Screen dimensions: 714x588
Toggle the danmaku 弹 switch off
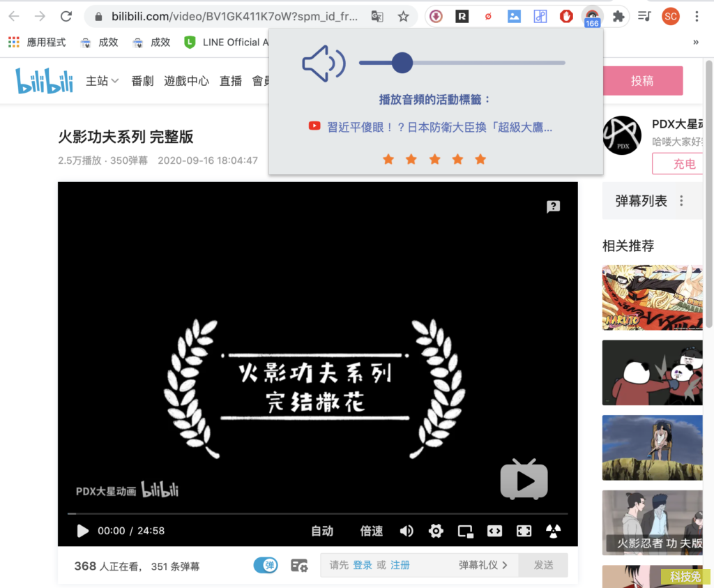pyautogui.click(x=266, y=565)
